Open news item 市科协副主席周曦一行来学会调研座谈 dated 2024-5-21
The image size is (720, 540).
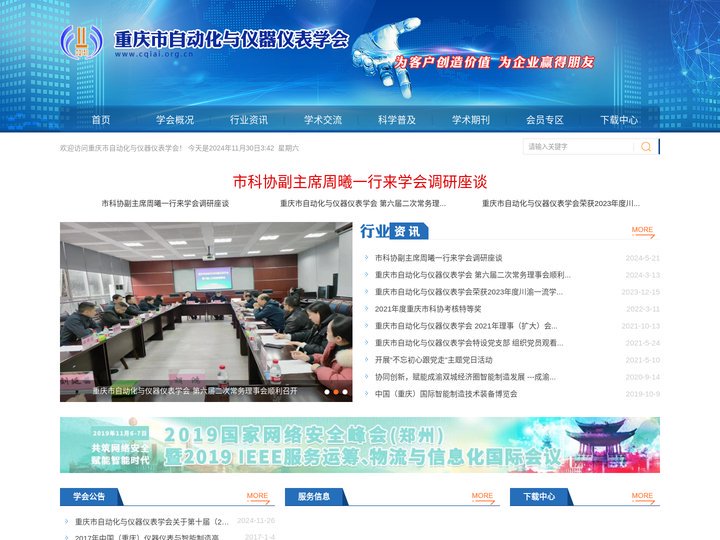tap(439, 258)
